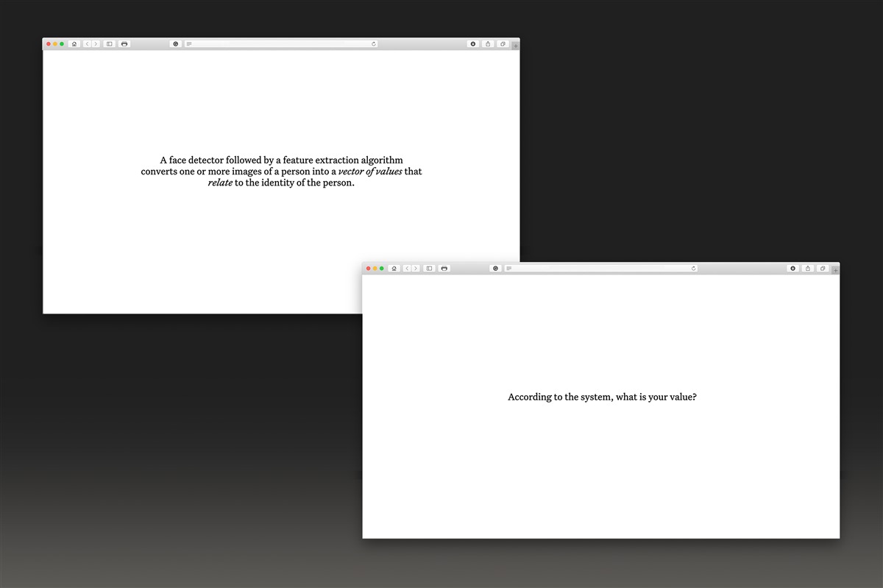Viewport: 883px width, 588px height.
Task: Click Home icon in bottom-right browser window
Action: tap(394, 269)
